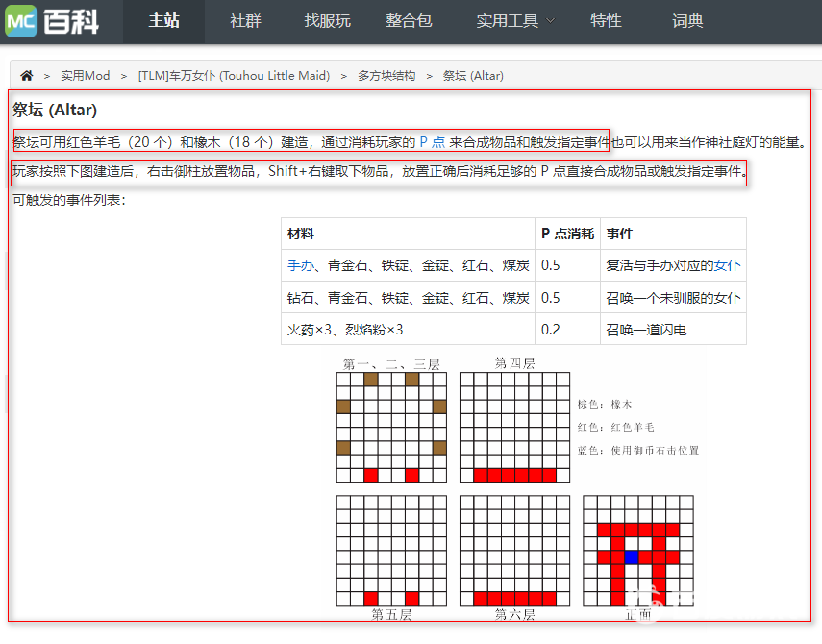822x644 pixels.
Task: Select the 0.2 P-point cost cell
Action: pos(567,330)
